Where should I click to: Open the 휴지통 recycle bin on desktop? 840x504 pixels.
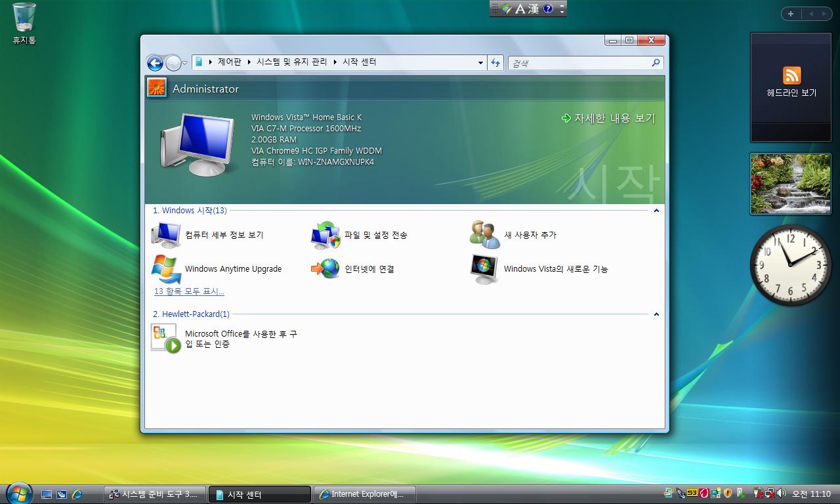(x=24, y=18)
